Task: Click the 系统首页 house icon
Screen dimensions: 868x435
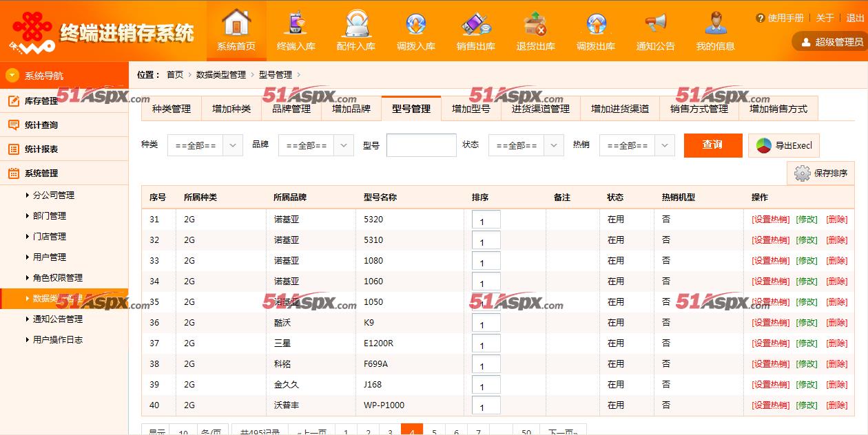Action: coord(236,23)
